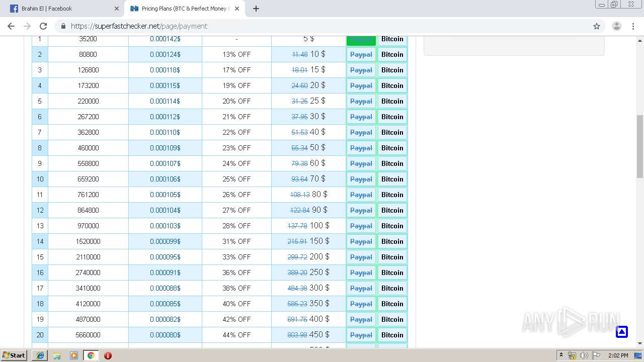The image size is (644, 362).
Task: Click row number 16 cell
Action: (x=40, y=273)
